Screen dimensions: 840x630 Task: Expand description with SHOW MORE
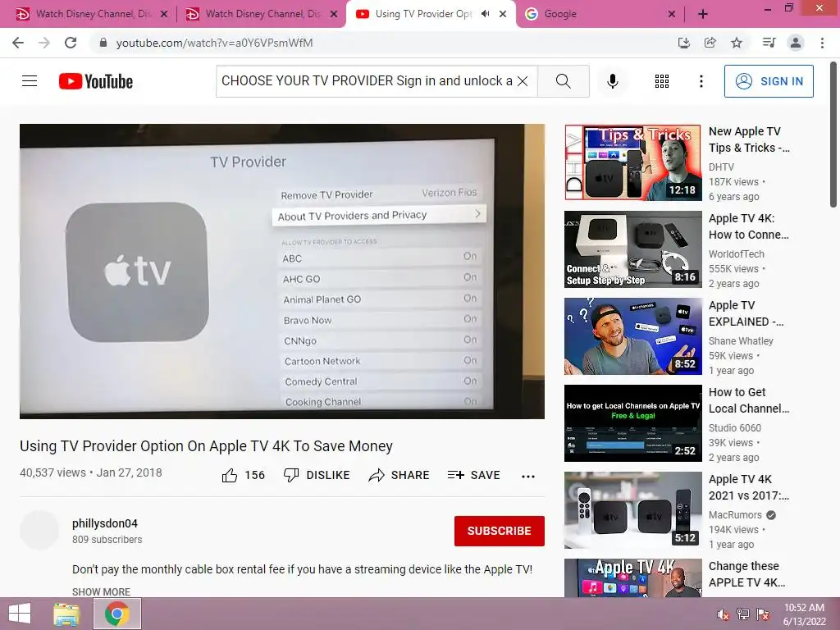(x=101, y=591)
